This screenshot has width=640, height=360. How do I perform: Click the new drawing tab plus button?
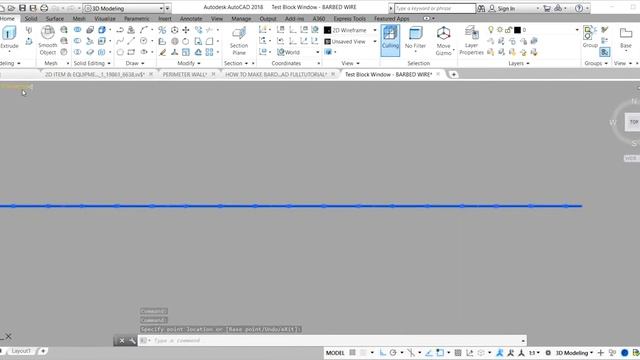point(453,74)
